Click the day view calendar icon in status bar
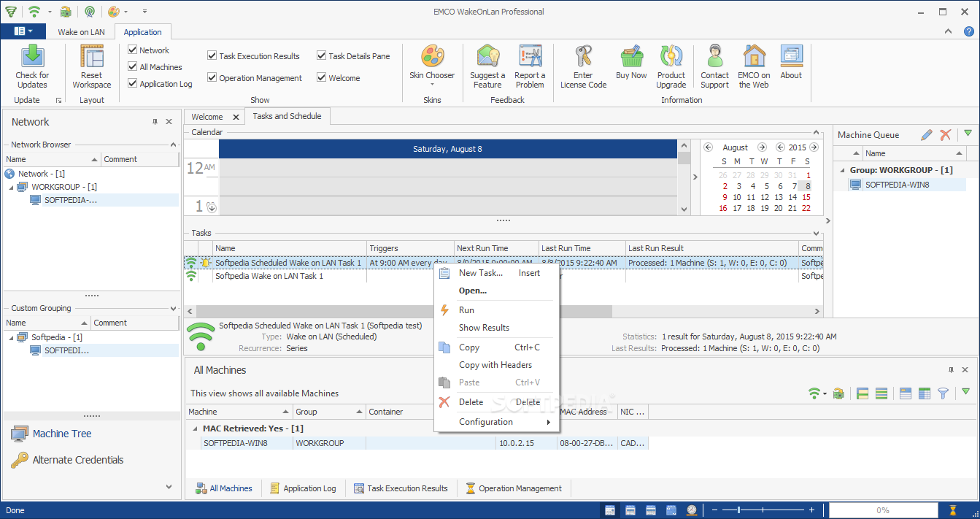 610,510
